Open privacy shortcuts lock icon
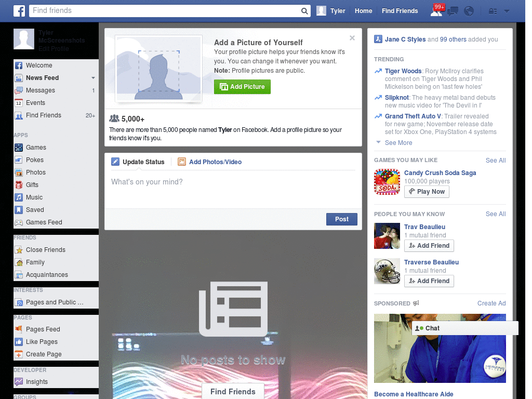This screenshot has width=532, height=399. coord(493,11)
